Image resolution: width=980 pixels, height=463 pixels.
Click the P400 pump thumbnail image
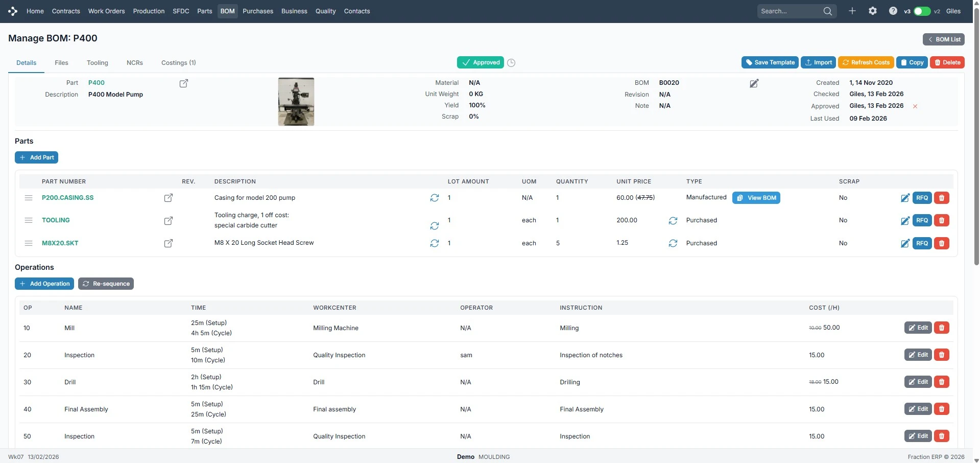[x=296, y=102]
